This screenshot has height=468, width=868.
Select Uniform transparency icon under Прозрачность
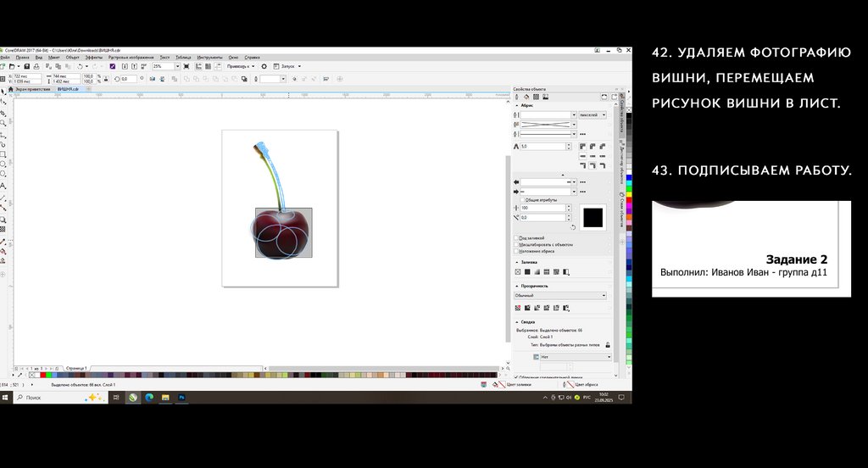tap(527, 308)
